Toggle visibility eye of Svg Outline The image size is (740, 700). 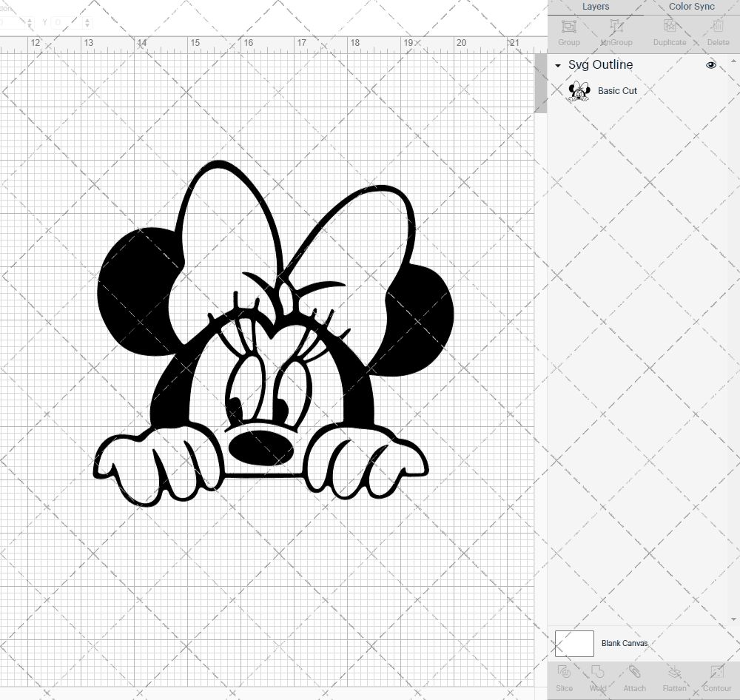click(710, 65)
